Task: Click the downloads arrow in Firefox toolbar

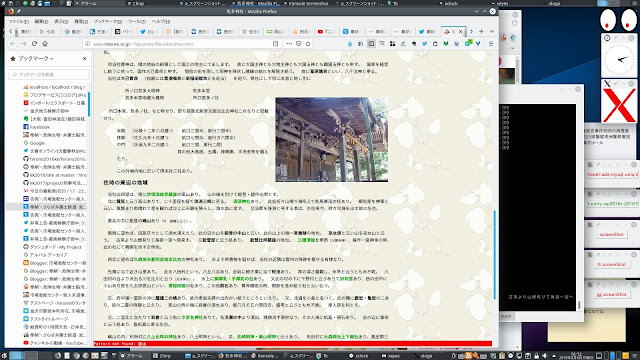Action: [350, 44]
